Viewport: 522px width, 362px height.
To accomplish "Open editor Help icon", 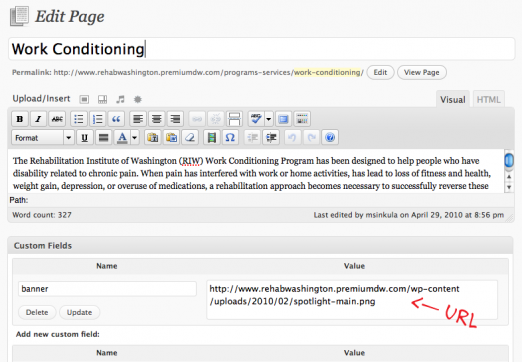I will [x=330, y=138].
